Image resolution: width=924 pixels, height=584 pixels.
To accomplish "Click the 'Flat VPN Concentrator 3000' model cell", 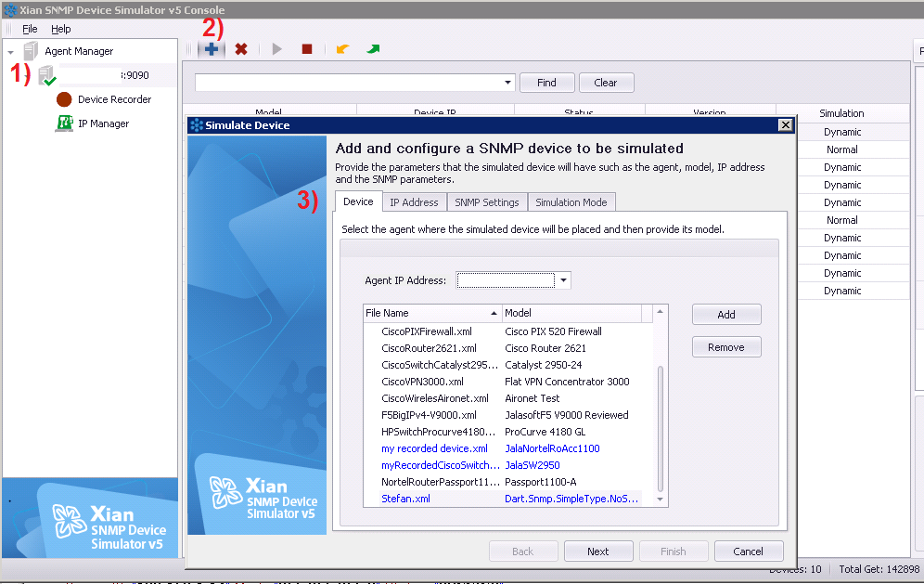I will click(567, 382).
